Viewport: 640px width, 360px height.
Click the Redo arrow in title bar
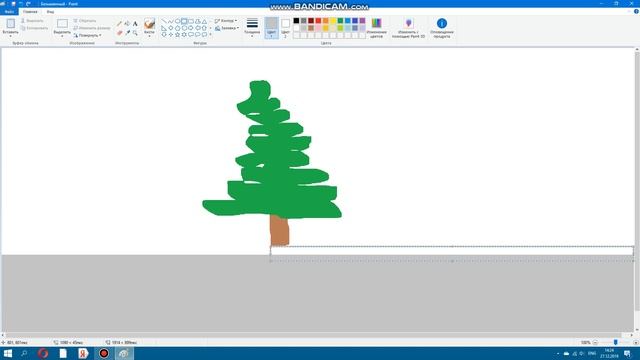(x=28, y=4)
